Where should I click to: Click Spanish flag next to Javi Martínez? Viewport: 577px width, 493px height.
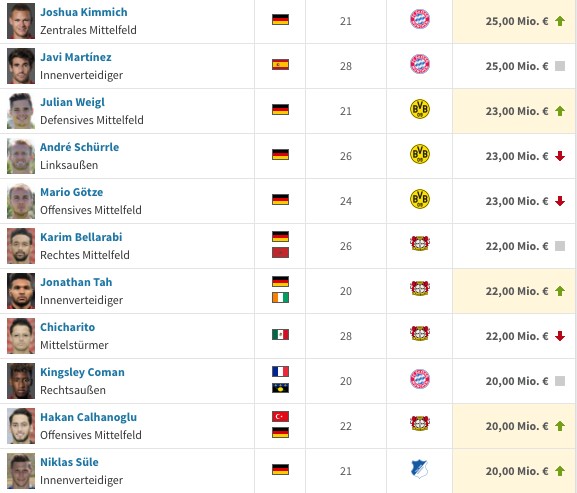tap(280, 65)
